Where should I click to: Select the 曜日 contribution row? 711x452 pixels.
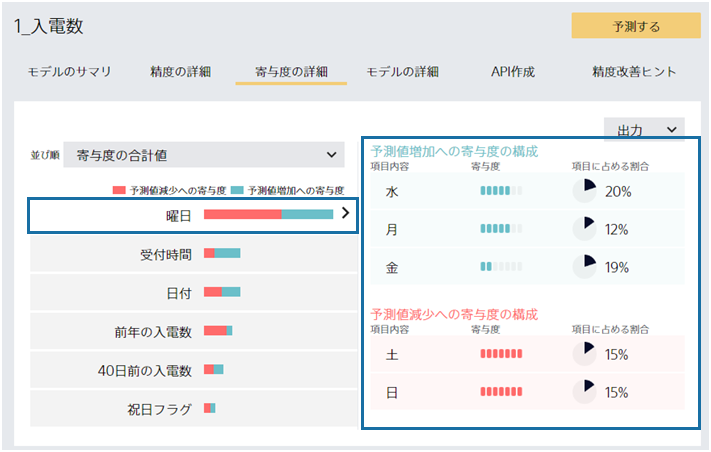point(193,215)
